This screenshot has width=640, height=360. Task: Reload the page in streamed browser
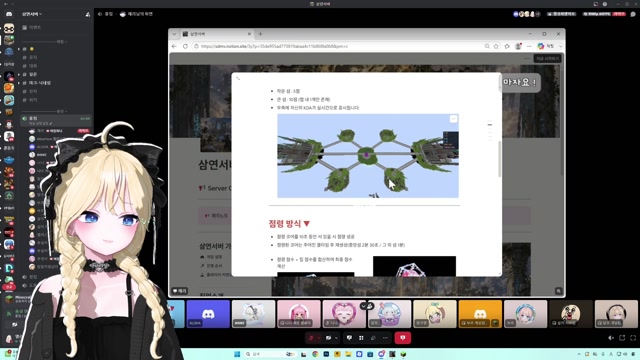point(185,46)
